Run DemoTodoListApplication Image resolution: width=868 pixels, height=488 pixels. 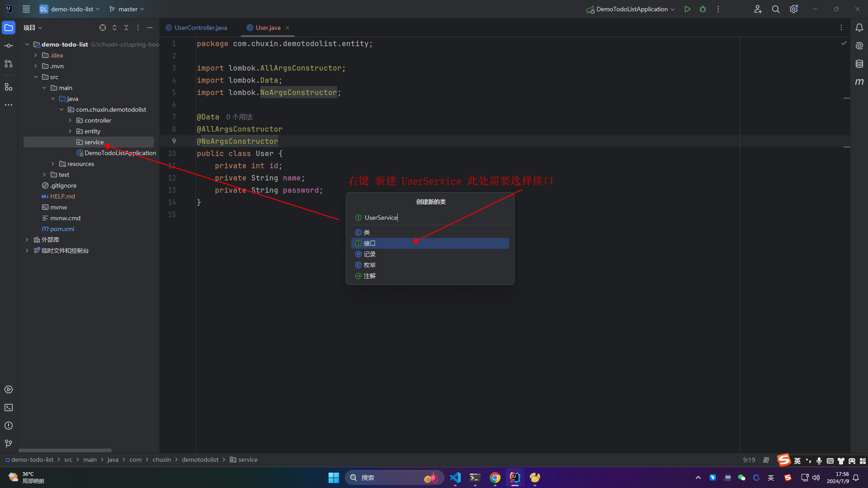click(687, 9)
